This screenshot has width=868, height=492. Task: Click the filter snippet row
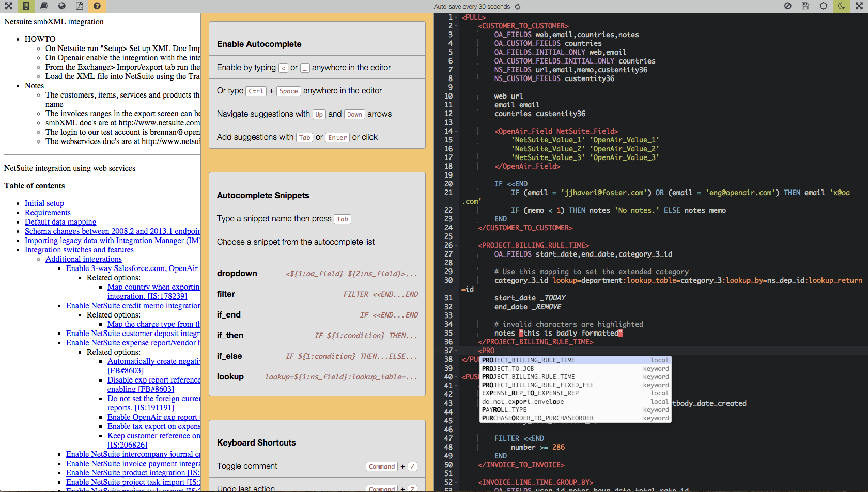click(317, 294)
